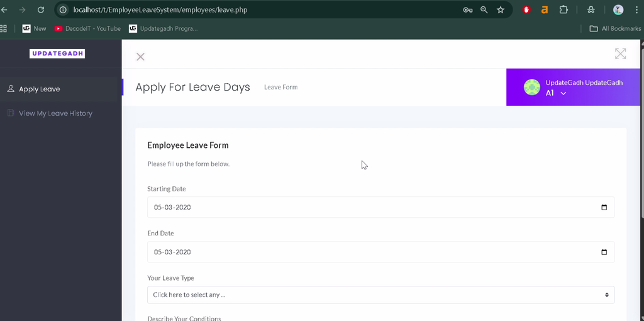Click the incognito icon
The height and width of the screenshot is (321, 644).
(591, 10)
